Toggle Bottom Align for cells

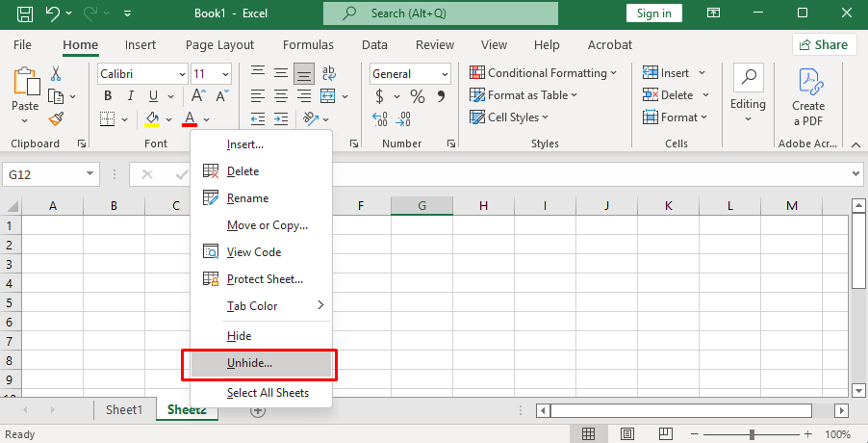coord(304,73)
